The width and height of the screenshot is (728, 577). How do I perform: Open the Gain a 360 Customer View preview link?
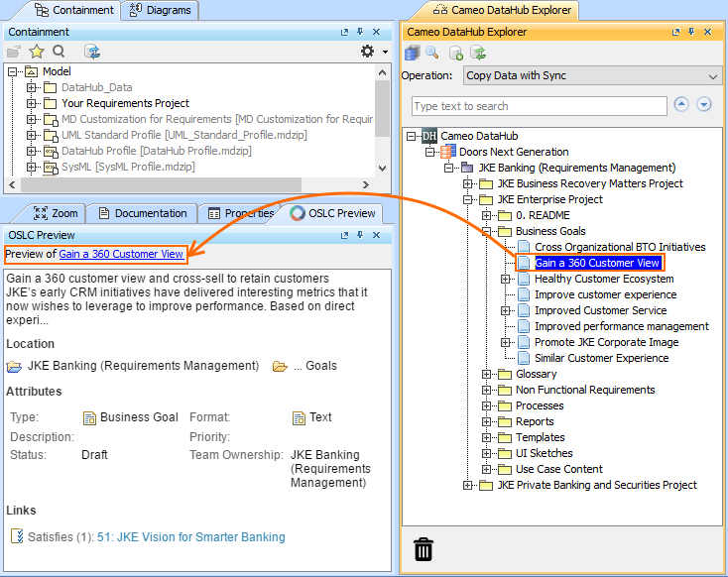click(x=121, y=254)
